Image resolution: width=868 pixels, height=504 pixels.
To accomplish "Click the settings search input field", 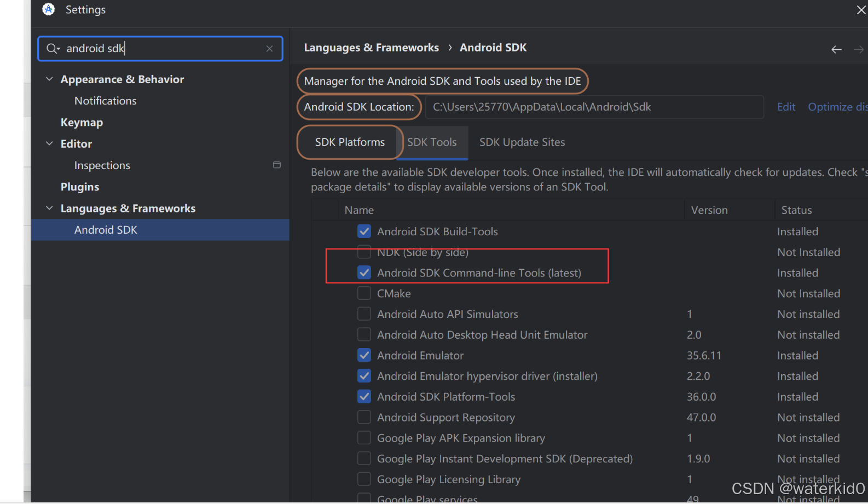I will tap(160, 49).
